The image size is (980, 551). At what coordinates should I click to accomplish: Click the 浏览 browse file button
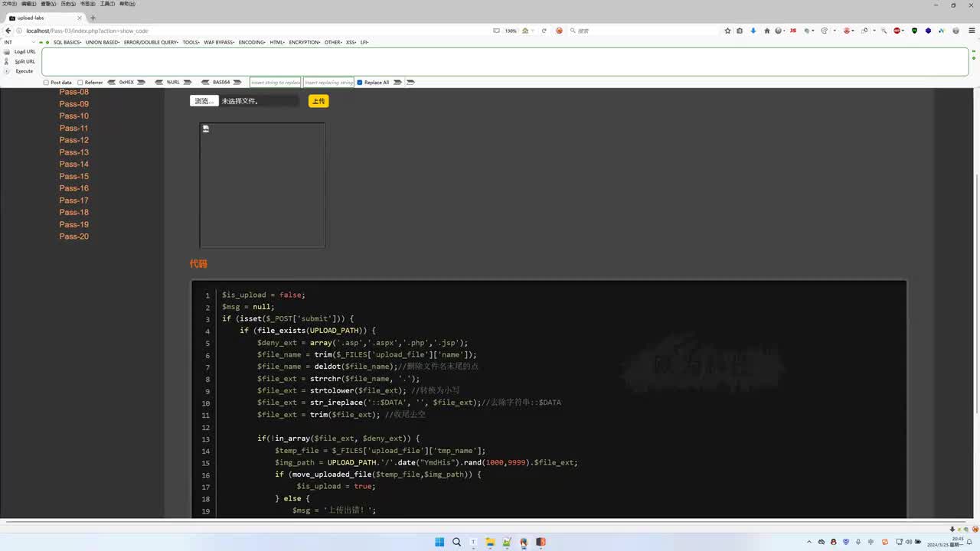[x=204, y=101]
